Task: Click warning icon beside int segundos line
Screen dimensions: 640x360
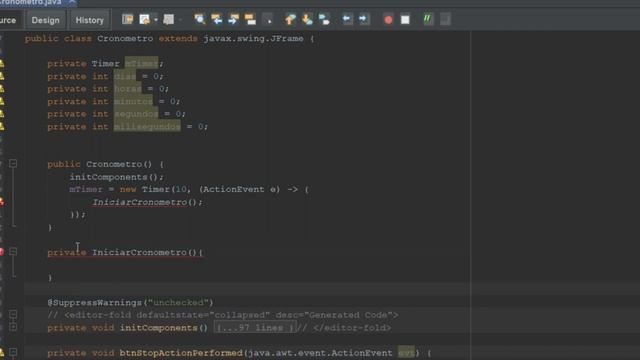Action: point(2,114)
